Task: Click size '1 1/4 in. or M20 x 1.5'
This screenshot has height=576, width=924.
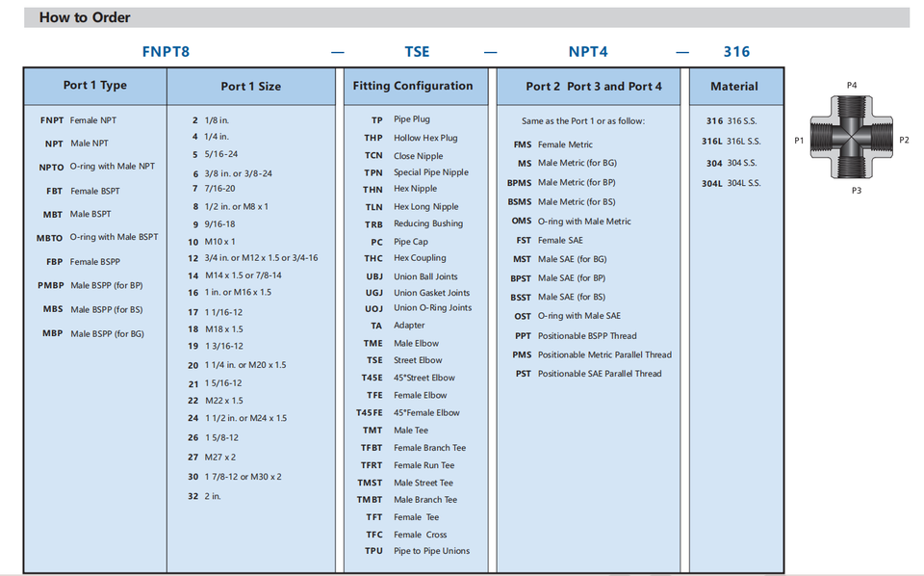Action: click(x=237, y=365)
